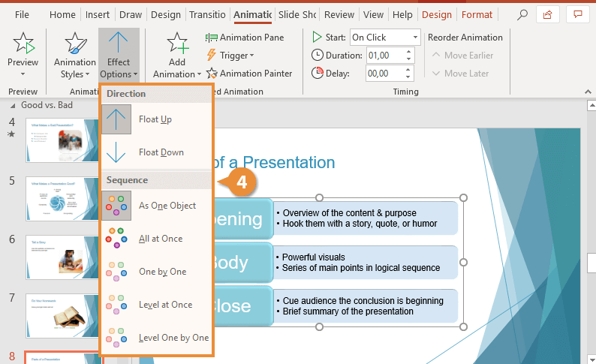
Task: Click the scroll down arrow of vertical scrollbar
Action: tap(591, 359)
